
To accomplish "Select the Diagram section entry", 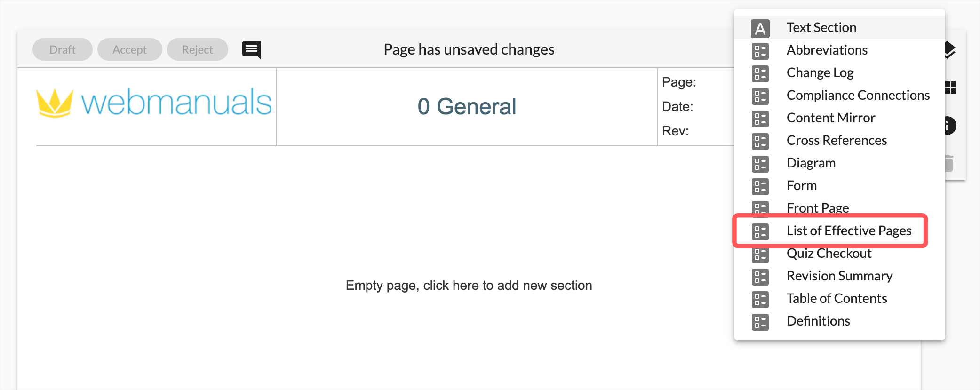I will pyautogui.click(x=811, y=163).
